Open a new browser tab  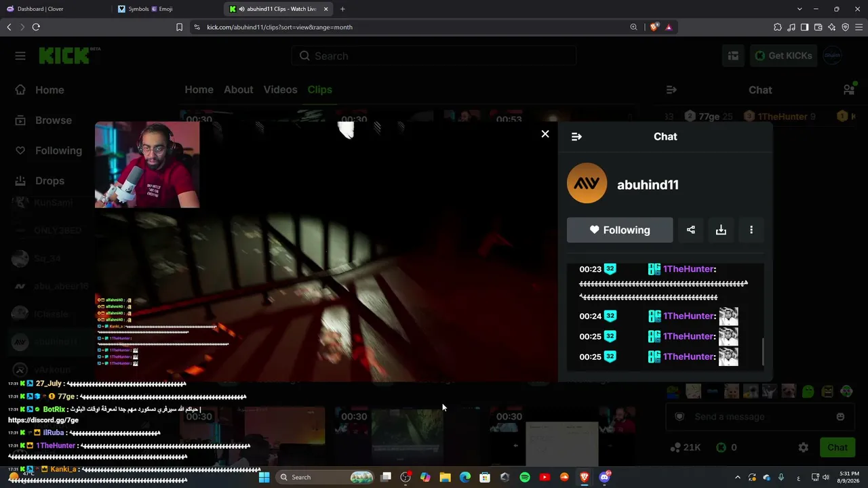pos(342,9)
